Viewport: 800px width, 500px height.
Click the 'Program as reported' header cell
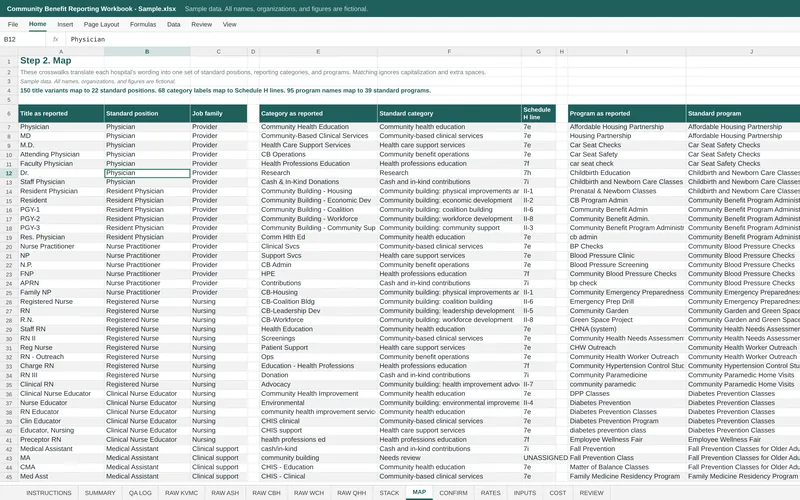627,113
